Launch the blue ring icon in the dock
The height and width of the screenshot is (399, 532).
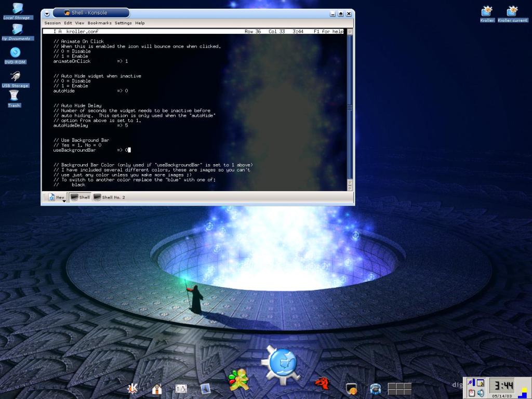point(375,389)
